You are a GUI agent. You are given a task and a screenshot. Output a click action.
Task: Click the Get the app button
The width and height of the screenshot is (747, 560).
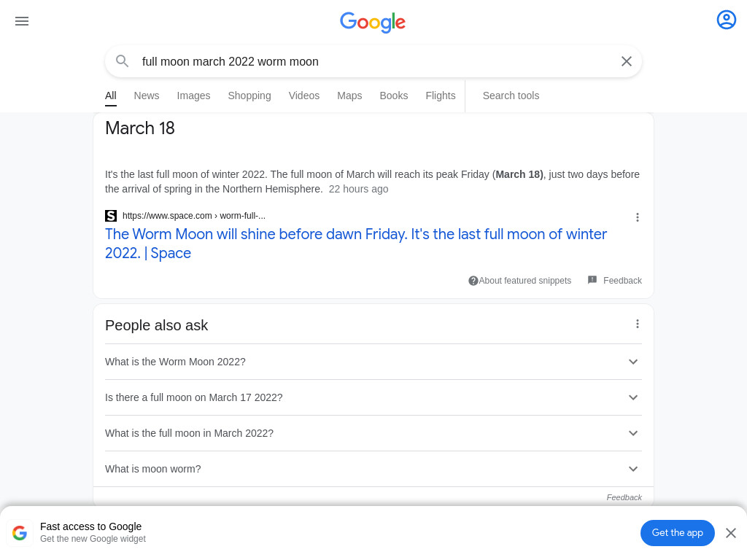click(677, 533)
